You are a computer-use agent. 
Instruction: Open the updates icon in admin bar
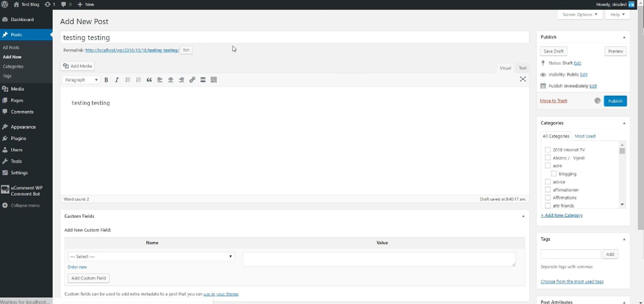point(48,4)
